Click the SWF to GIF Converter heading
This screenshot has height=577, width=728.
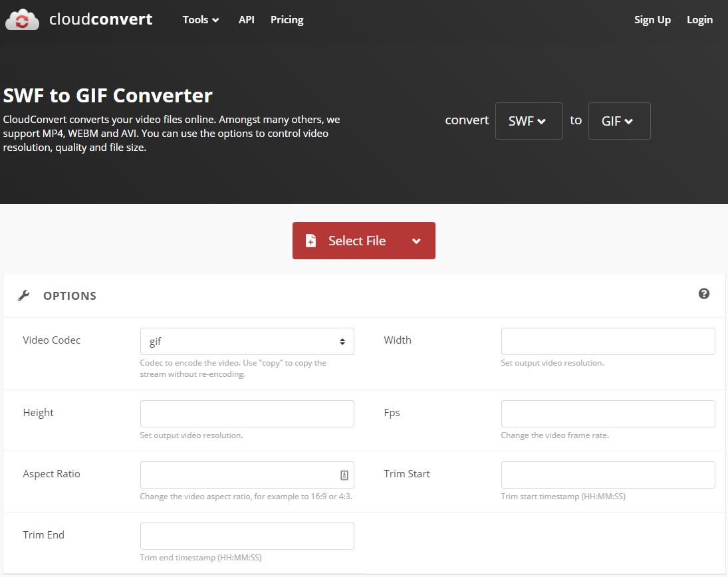coord(108,96)
